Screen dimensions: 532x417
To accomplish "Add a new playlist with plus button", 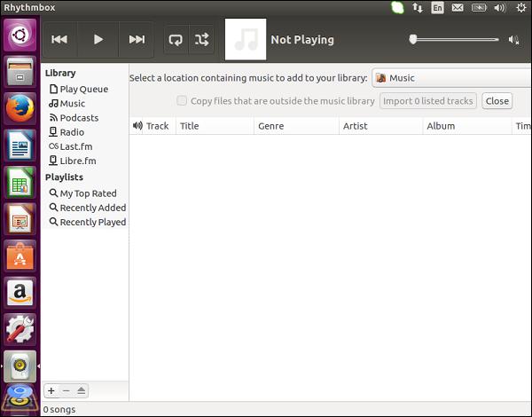I will (x=51, y=390).
